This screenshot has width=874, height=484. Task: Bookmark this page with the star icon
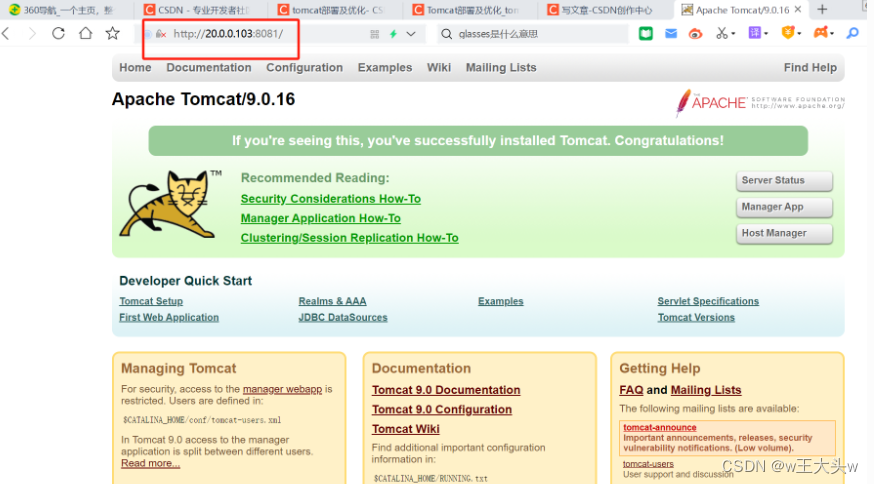coord(113,33)
